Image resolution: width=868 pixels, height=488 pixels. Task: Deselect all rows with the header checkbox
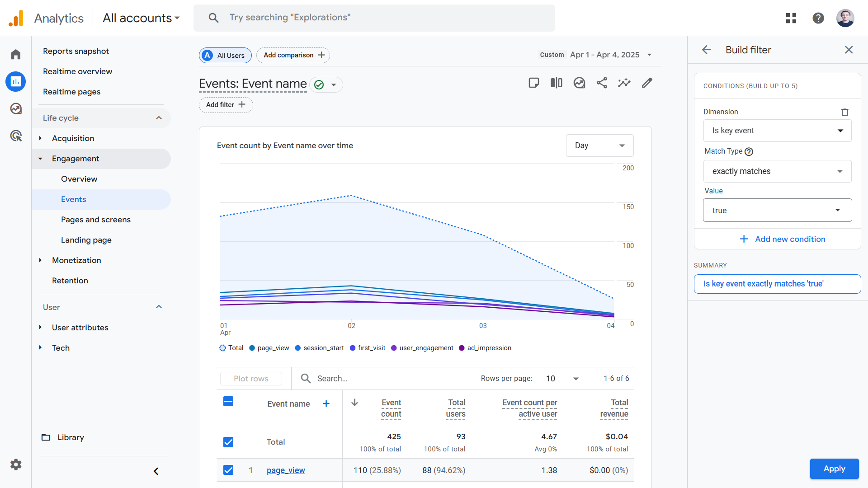[x=228, y=401]
